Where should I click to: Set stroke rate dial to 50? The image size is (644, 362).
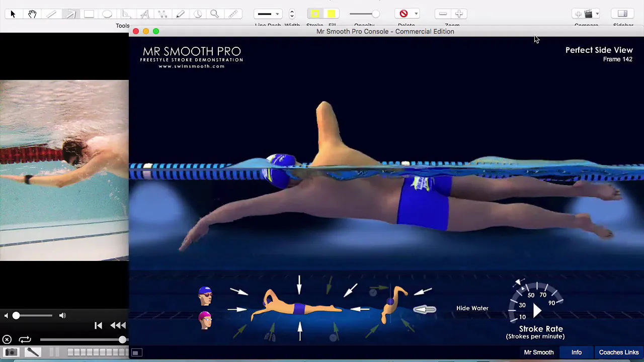(531, 295)
